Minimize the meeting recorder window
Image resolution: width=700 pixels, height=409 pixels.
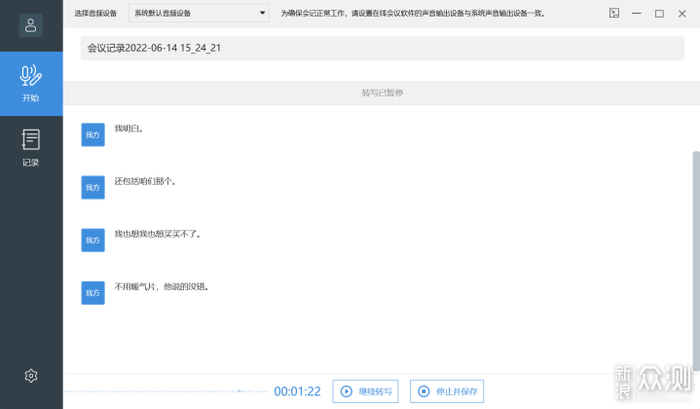(x=637, y=13)
